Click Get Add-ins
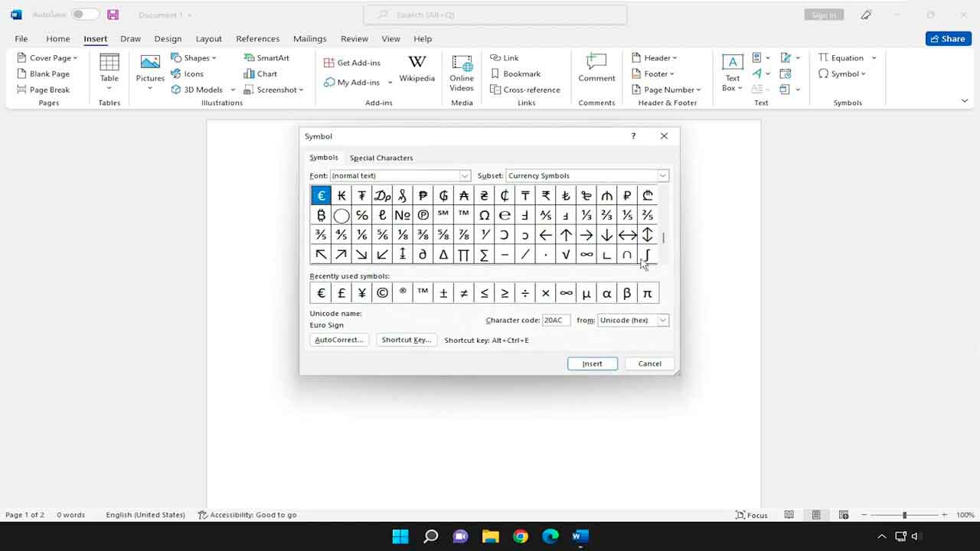980x551 pixels. (x=352, y=63)
